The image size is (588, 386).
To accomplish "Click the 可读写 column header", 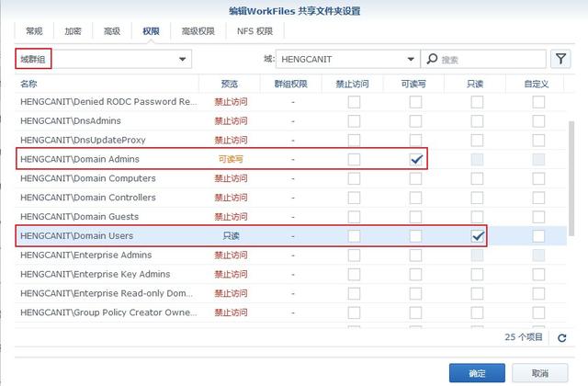I will click(413, 84).
